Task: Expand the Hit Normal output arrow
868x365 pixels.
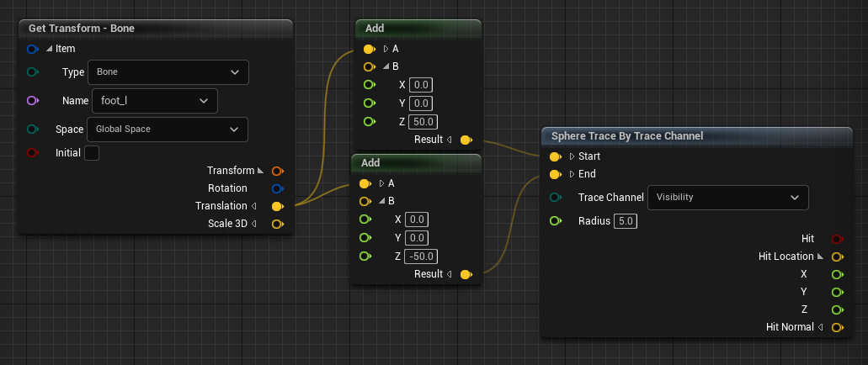Action: pos(820,327)
